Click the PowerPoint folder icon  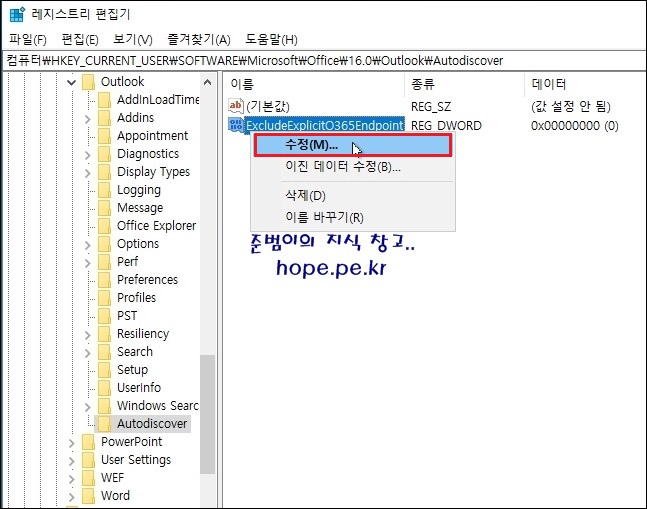coord(88,442)
